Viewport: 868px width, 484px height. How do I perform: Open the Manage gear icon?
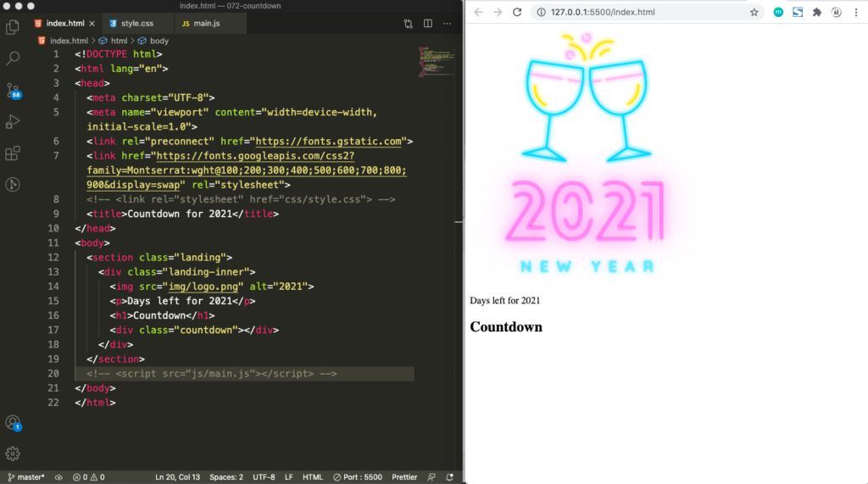(x=13, y=454)
